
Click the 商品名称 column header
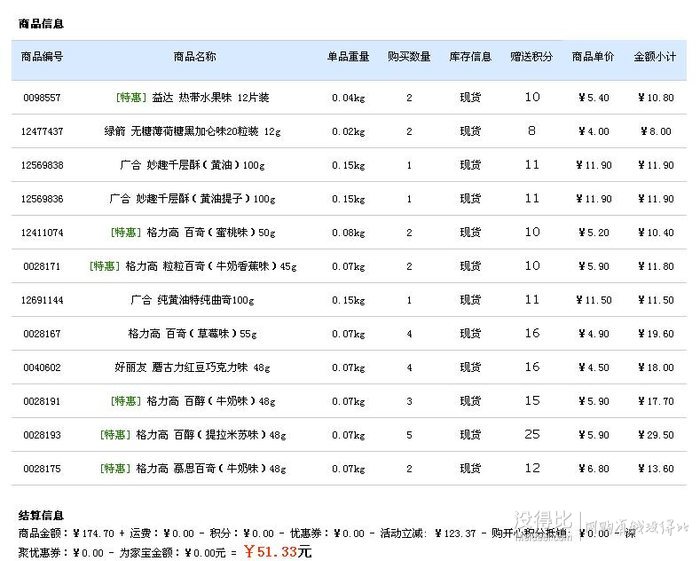pyautogui.click(x=194, y=57)
